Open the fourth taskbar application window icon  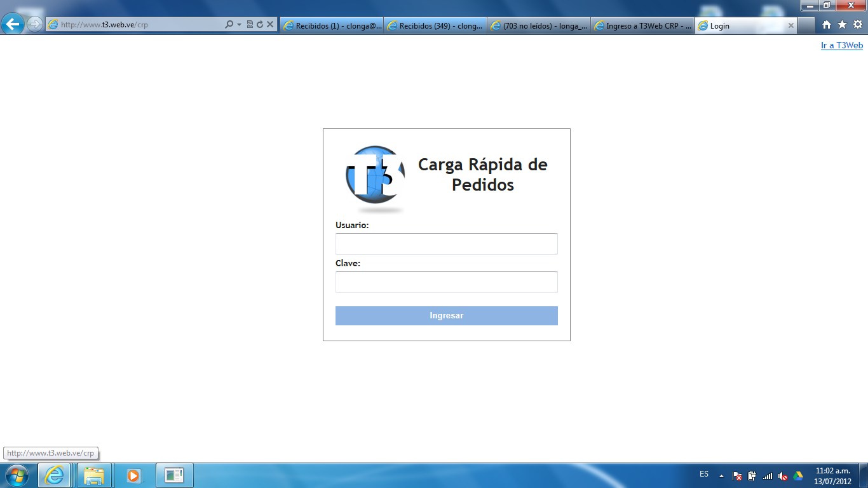174,475
